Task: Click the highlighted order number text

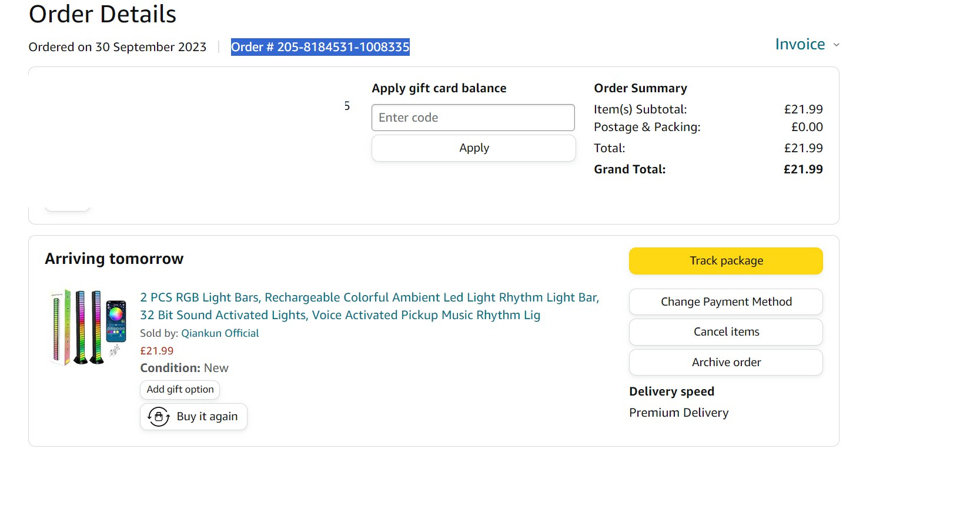Action: (320, 47)
